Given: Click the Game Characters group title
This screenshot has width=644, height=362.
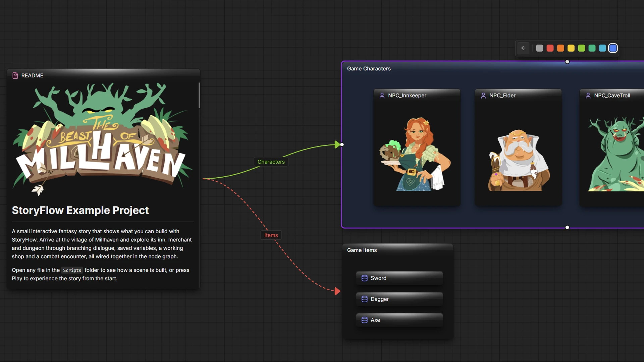Looking at the screenshot, I should click(369, 69).
